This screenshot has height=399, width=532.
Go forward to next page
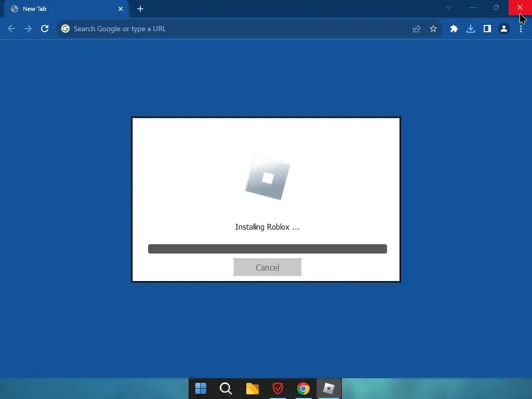(x=28, y=29)
